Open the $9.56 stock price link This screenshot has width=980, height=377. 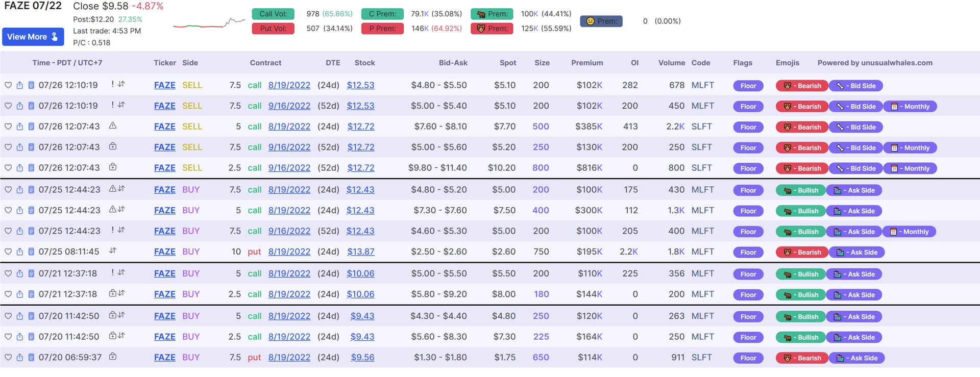point(362,358)
